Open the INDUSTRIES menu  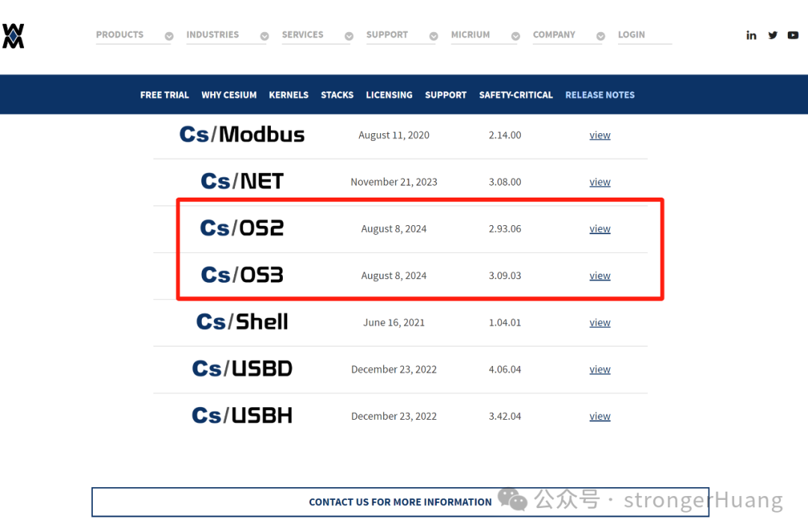[x=212, y=34]
